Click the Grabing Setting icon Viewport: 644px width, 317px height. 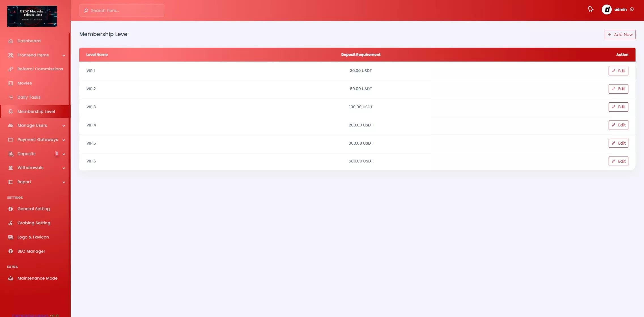point(10,223)
